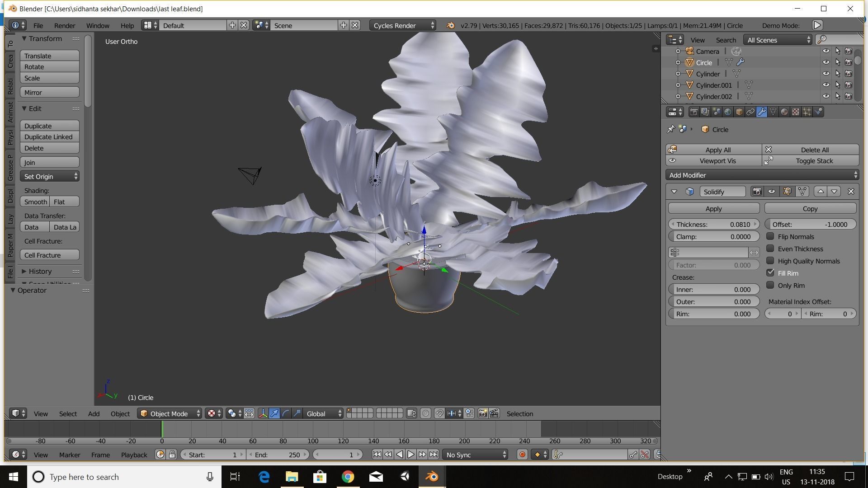Select the rotate manipulator arc
The height and width of the screenshot is (488, 868).
[286, 413]
